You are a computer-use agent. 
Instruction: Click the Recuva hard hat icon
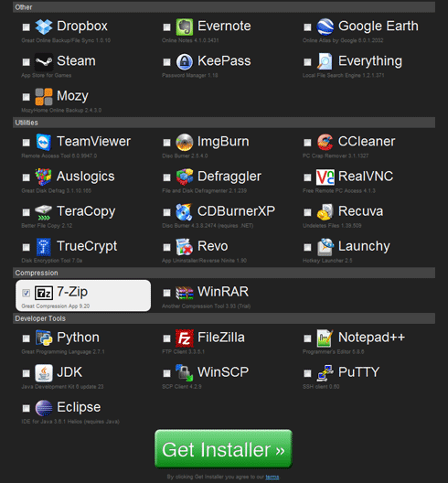(325, 212)
